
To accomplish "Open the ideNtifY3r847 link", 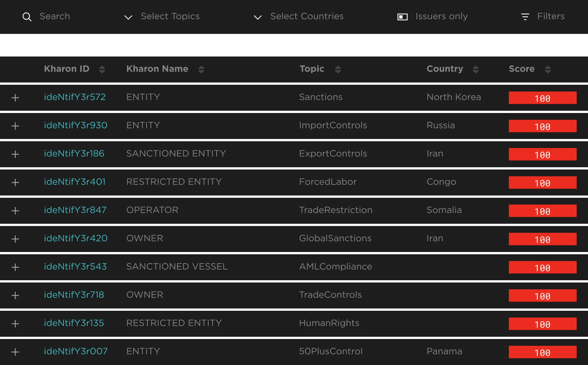I will (x=75, y=210).
